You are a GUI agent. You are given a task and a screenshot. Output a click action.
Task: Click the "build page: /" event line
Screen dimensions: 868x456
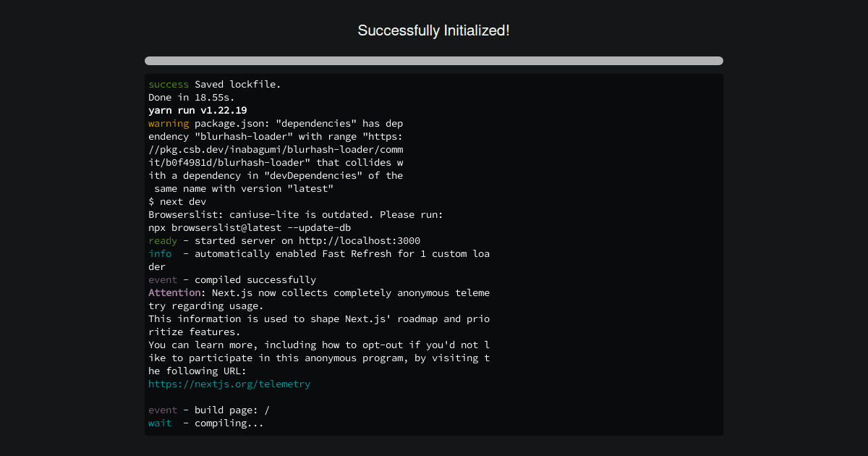[231, 410]
